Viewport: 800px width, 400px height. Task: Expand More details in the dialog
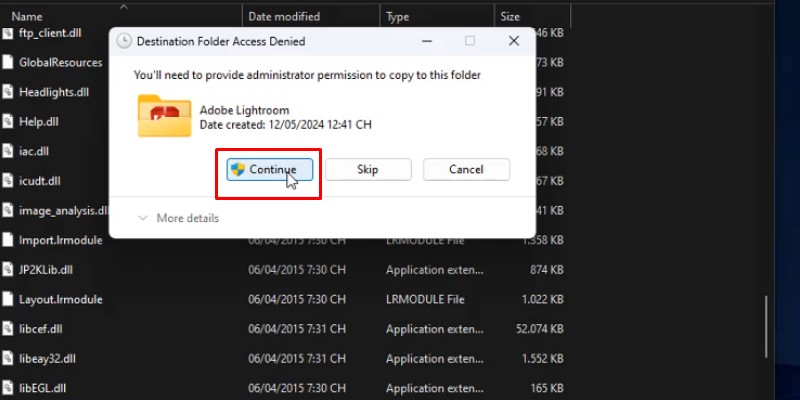(x=178, y=218)
